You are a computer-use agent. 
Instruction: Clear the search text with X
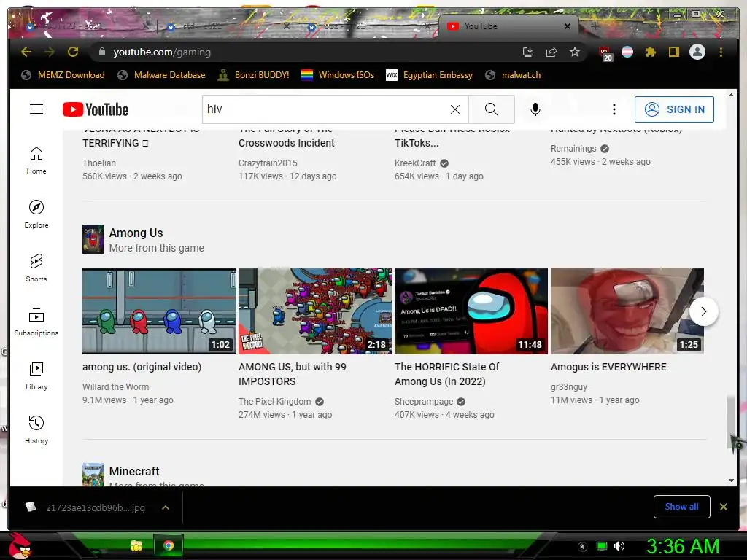(x=455, y=109)
